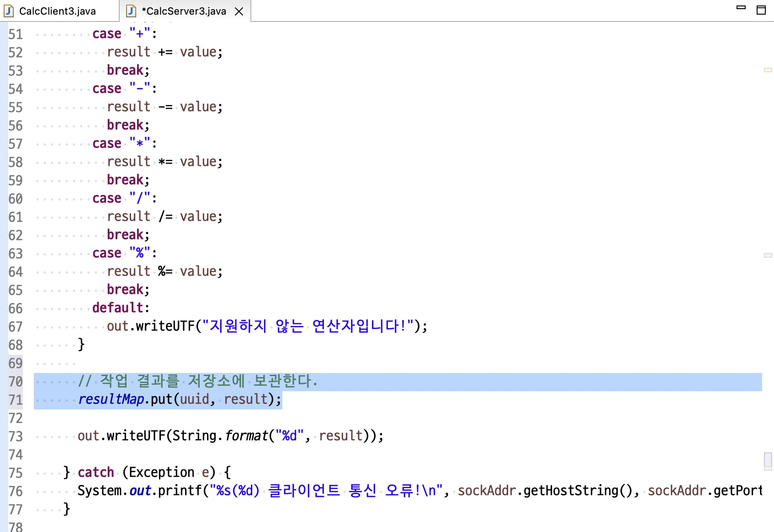The height and width of the screenshot is (532, 774).
Task: Click case "-" label on line 54
Action: pyautogui.click(x=124, y=89)
